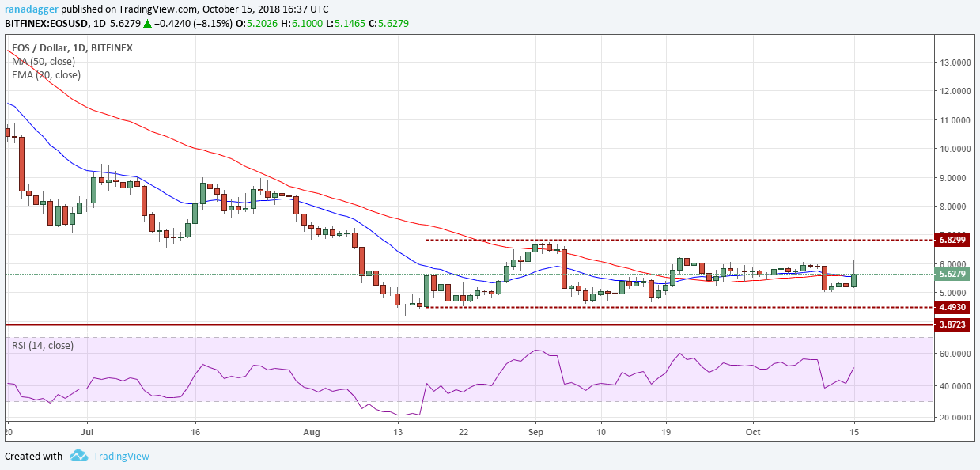Select the current price label 5.6279
The height and width of the screenshot is (470, 980).
(x=952, y=274)
